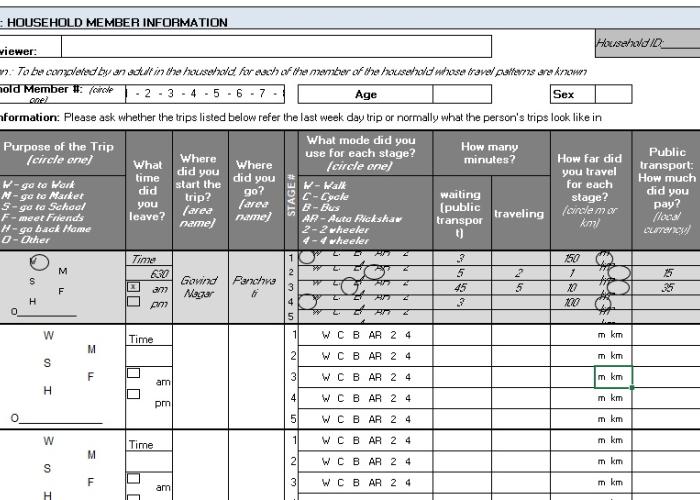Select mode options for stage 1, second blank trip
Viewport: 700px width, 500px height.
tap(365, 440)
